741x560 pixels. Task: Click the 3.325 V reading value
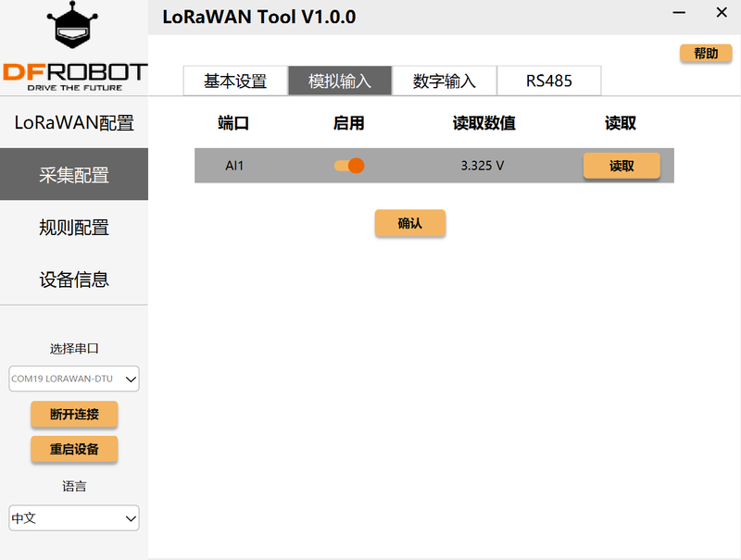[482, 166]
